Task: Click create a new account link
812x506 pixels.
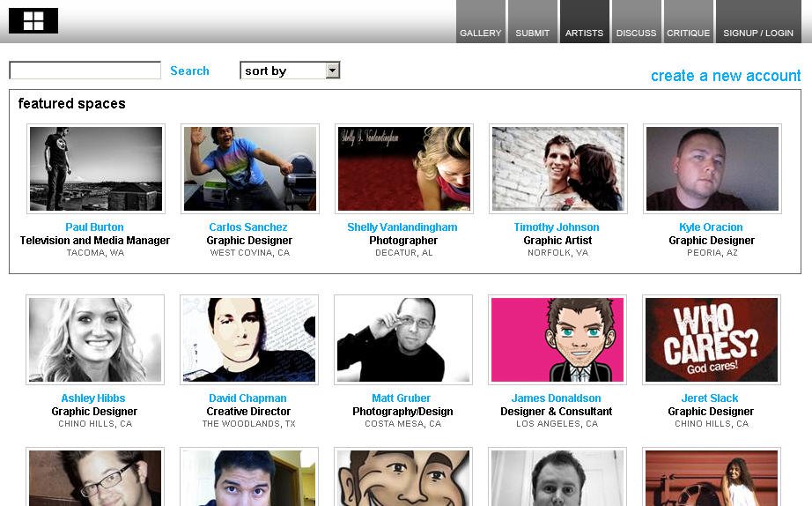Action: point(726,76)
